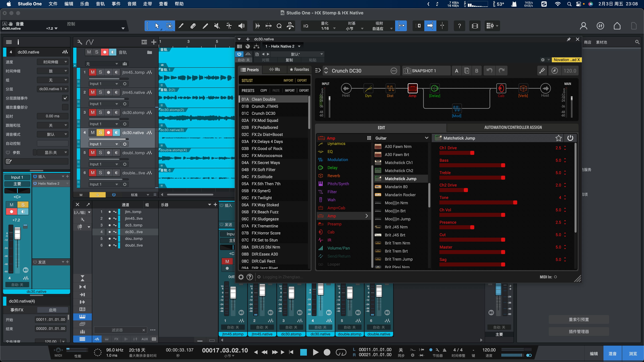Open the Helix tuner wrench icon
644x362 pixels.
click(542, 71)
